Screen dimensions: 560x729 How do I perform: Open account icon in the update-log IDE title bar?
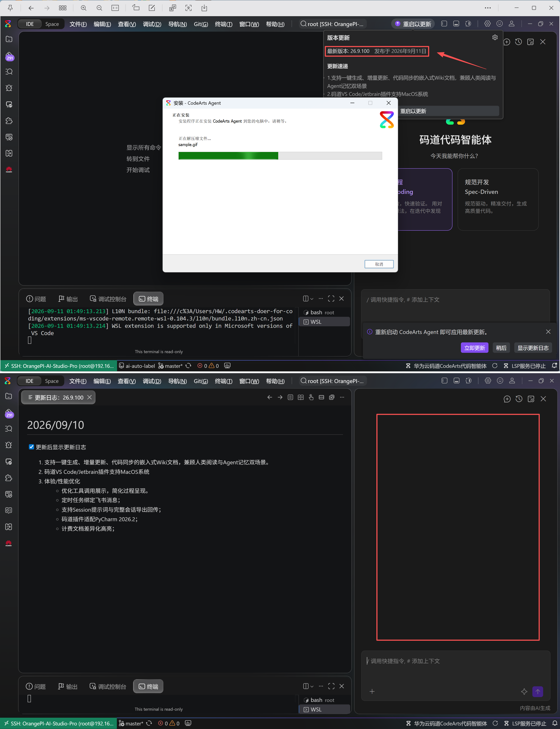click(x=512, y=380)
